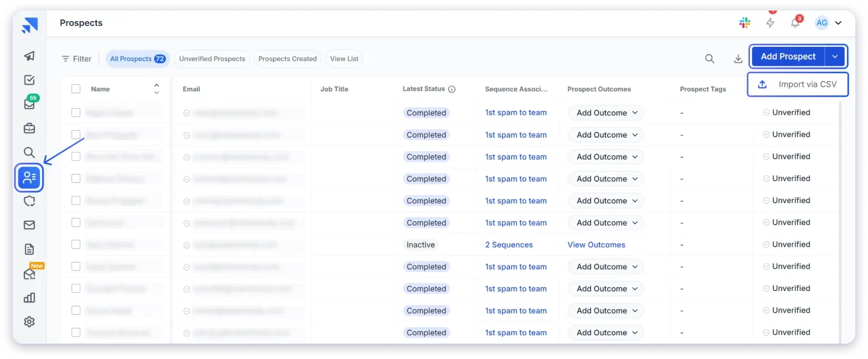Open the Add Outcome dropdown in the fourth row
The image size is (868, 359).
point(606,179)
